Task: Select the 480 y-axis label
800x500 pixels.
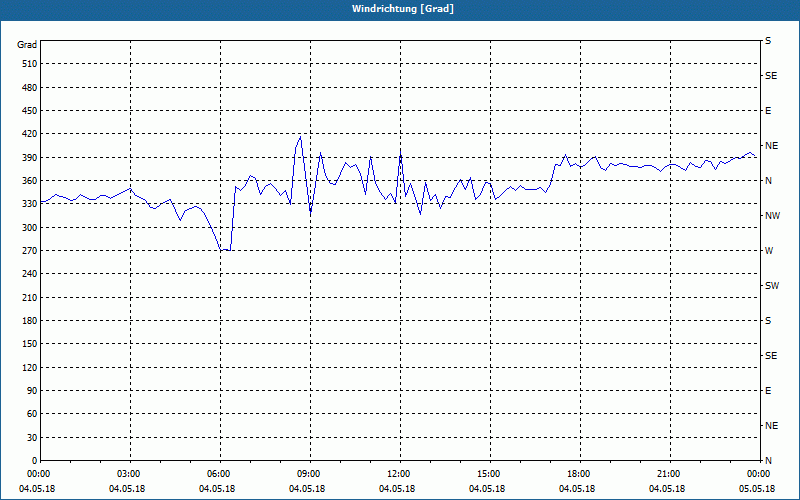Action: coord(30,88)
